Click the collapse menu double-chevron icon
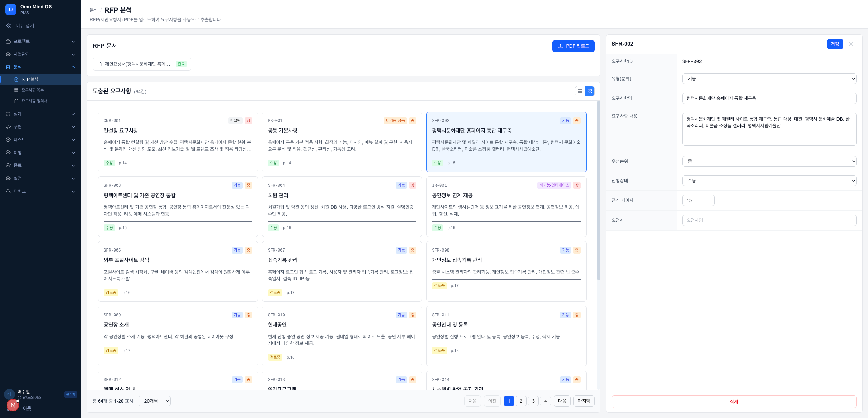Screen dimensions: 868x418 [9, 26]
